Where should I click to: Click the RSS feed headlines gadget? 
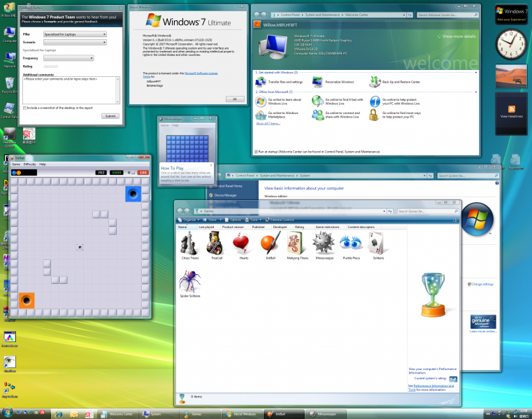pos(512,111)
